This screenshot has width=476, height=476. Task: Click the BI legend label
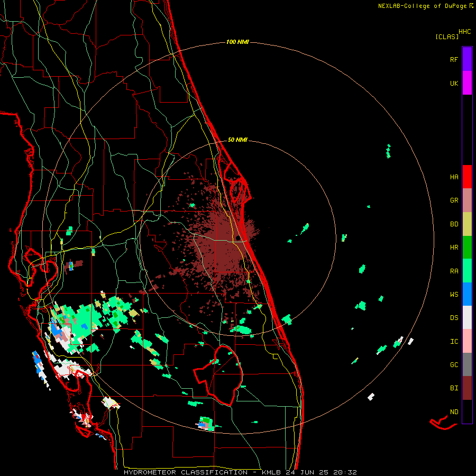(x=454, y=388)
